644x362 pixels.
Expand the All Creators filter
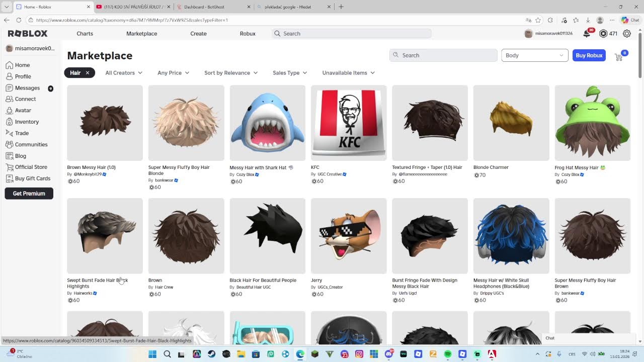tap(124, 73)
